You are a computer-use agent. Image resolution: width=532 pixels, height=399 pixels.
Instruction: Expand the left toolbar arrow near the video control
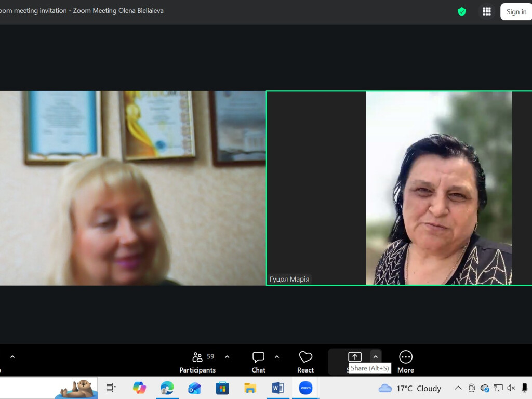click(x=12, y=357)
